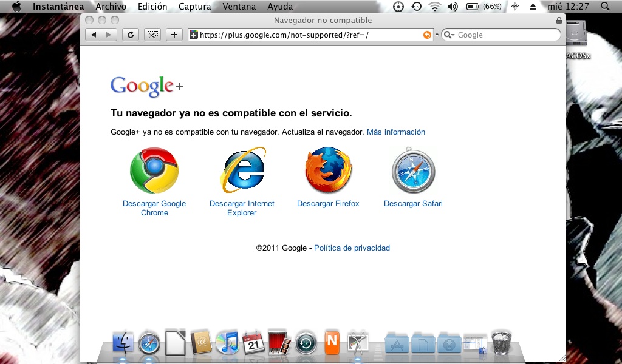The image size is (622, 364).
Task: Click the Internet Explorer logo icon
Action: (x=242, y=170)
